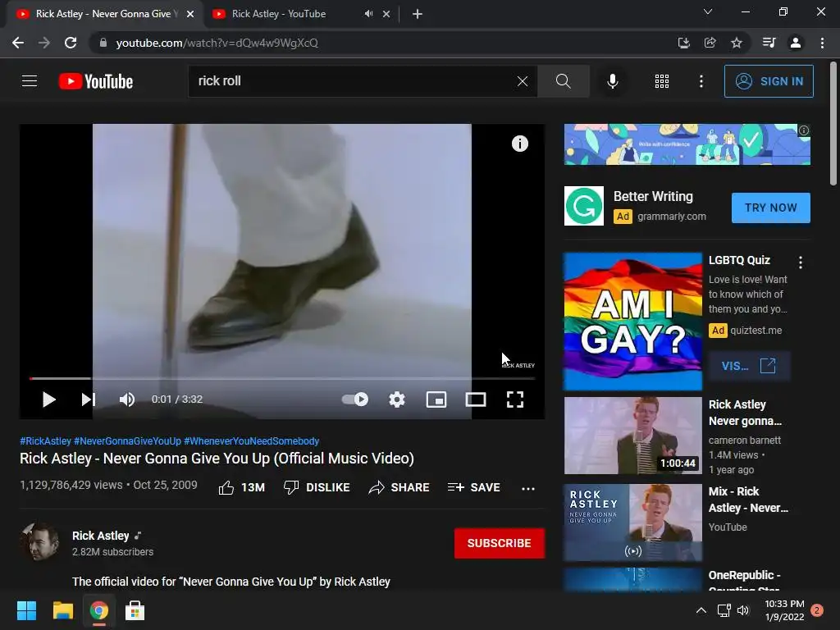Open Chrome profile icon
Viewport: 840px width, 630px height.
pyautogui.click(x=796, y=43)
